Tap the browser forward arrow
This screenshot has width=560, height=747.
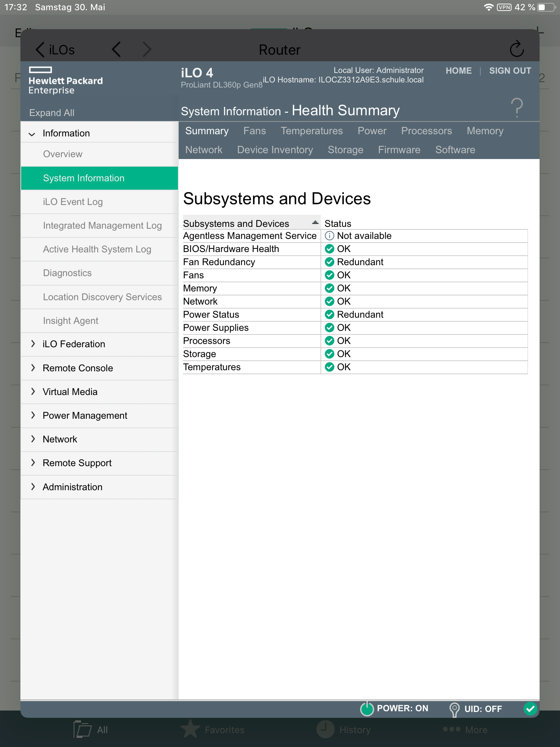147,49
